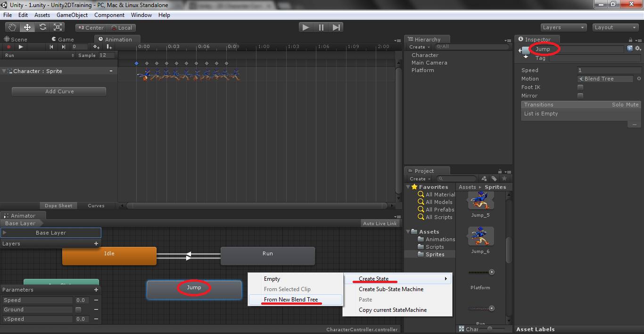Image resolution: width=644 pixels, height=334 pixels.
Task: Select the Hand tool
Action: point(12,27)
